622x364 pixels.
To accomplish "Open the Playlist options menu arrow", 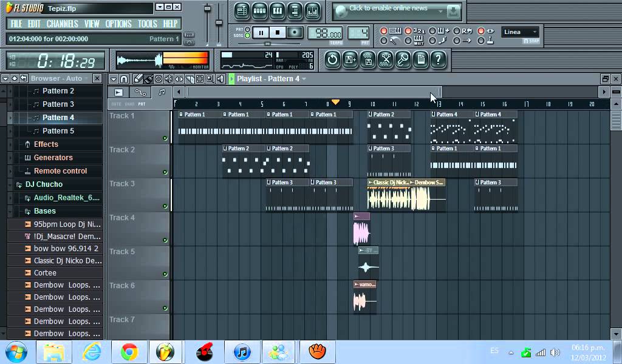I will (x=113, y=79).
